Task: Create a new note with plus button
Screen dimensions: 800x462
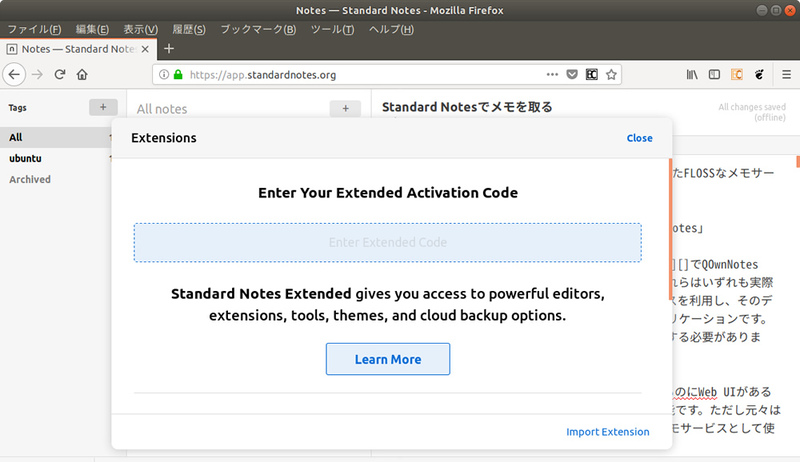Action: 345,108
